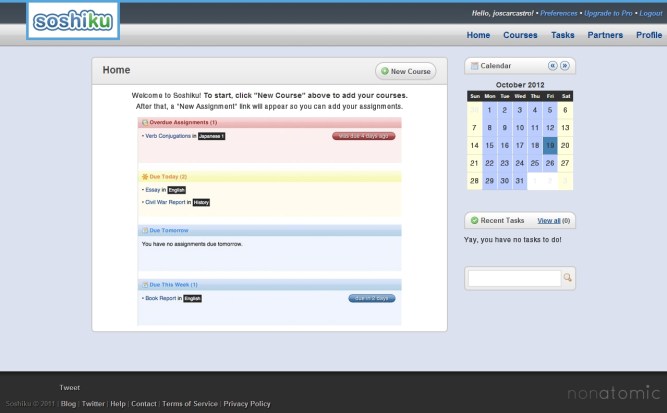
Task: Go to previous month in calendar
Action: click(552, 66)
